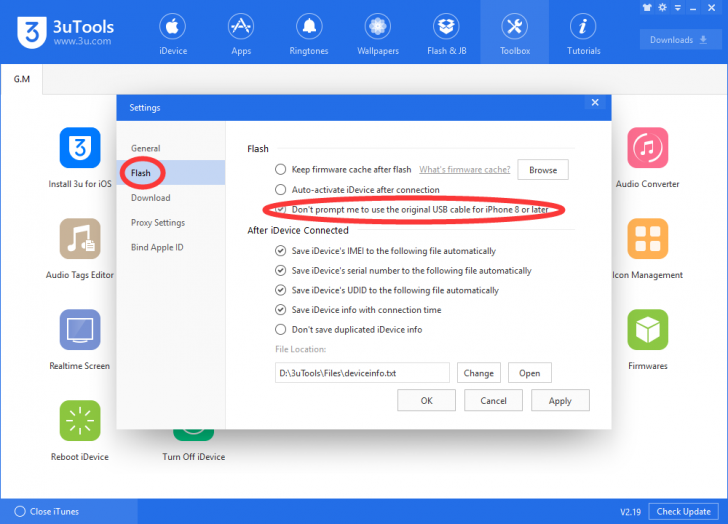Open the skin shirt icon in title bar
This screenshot has height=524, width=728.
[647, 7]
